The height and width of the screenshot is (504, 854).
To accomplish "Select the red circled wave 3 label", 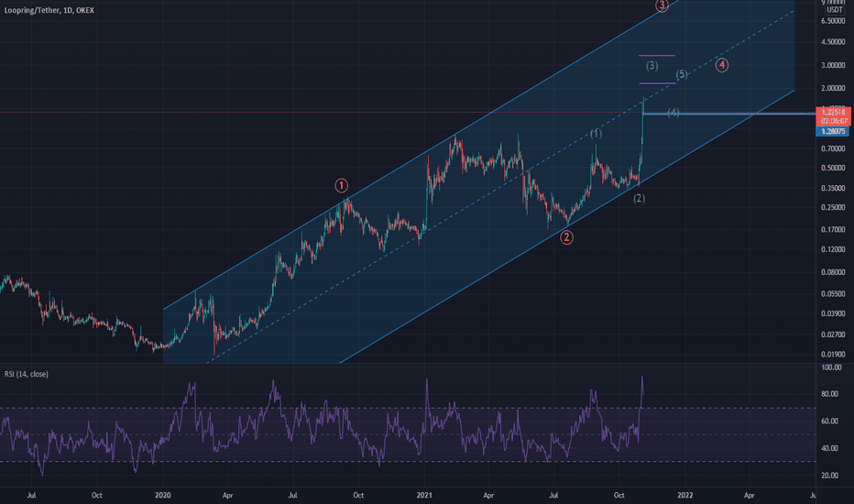I will click(x=662, y=6).
